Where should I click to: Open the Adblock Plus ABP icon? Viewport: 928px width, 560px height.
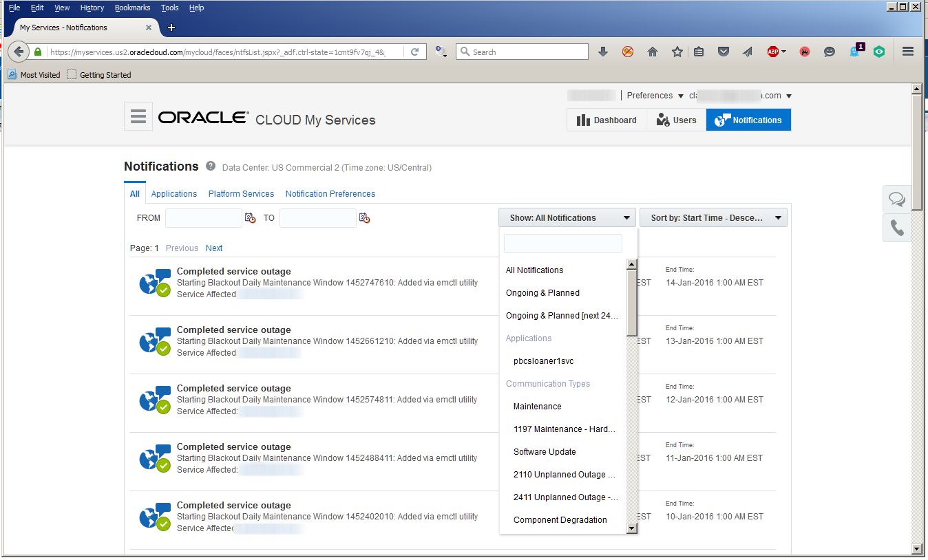click(773, 52)
